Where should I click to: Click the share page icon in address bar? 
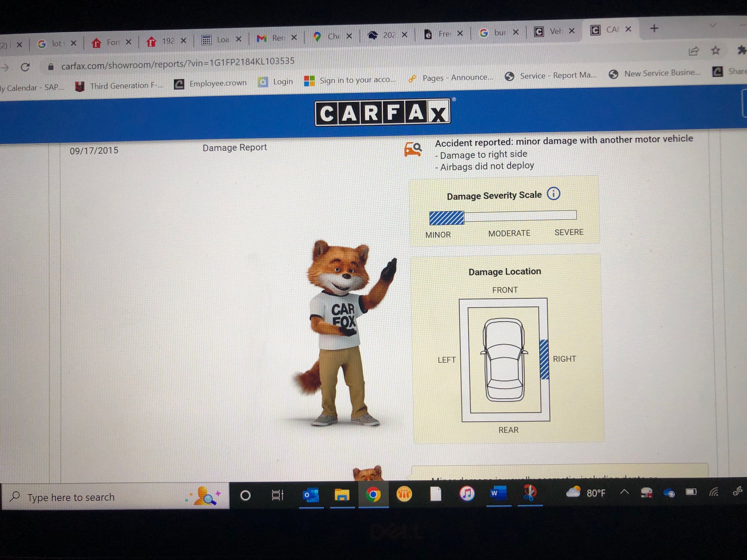[694, 51]
